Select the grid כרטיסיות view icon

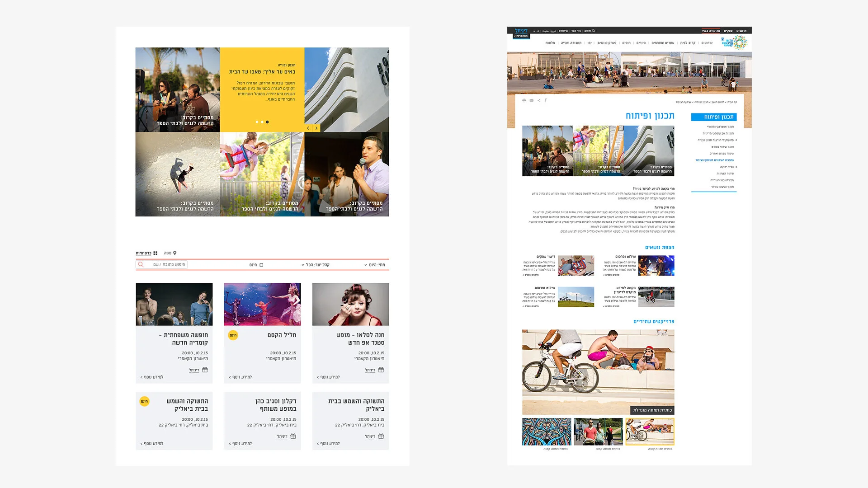[x=155, y=253]
